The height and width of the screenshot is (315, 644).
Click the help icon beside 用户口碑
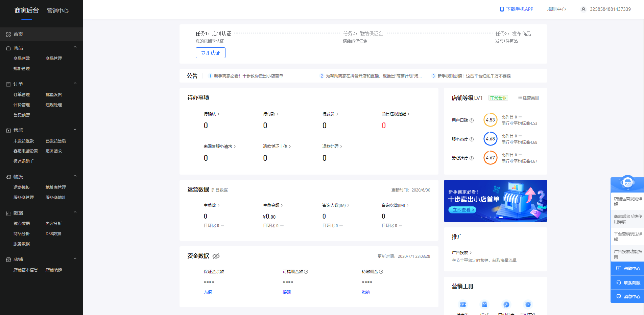[x=472, y=120]
